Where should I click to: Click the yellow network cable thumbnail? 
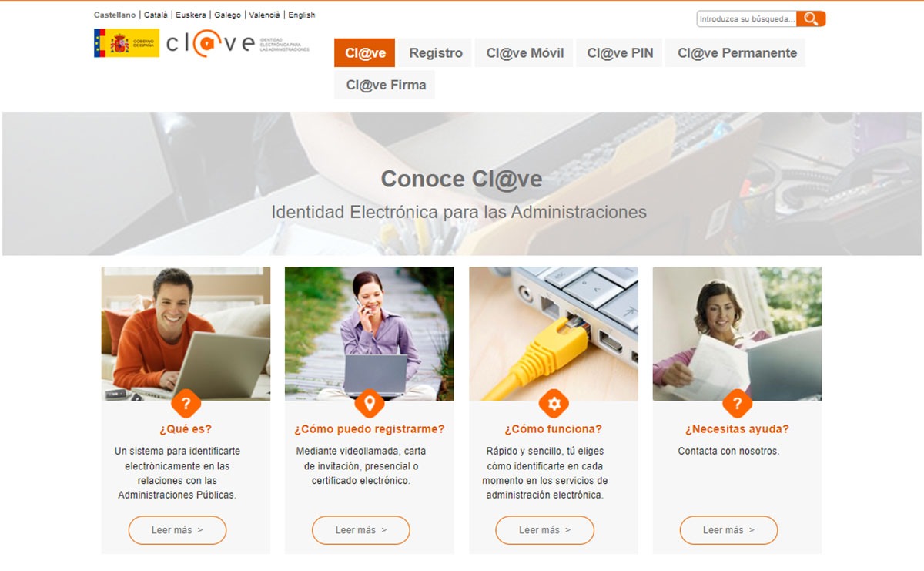point(554,334)
